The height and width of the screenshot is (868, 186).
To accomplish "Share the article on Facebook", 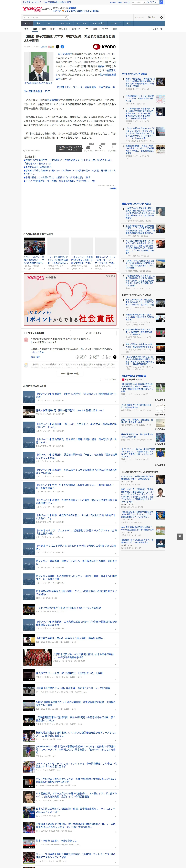I will tap(62, 47).
